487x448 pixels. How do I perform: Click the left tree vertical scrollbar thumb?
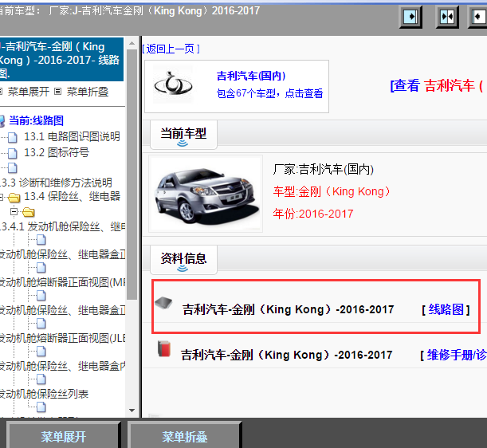coord(132,174)
